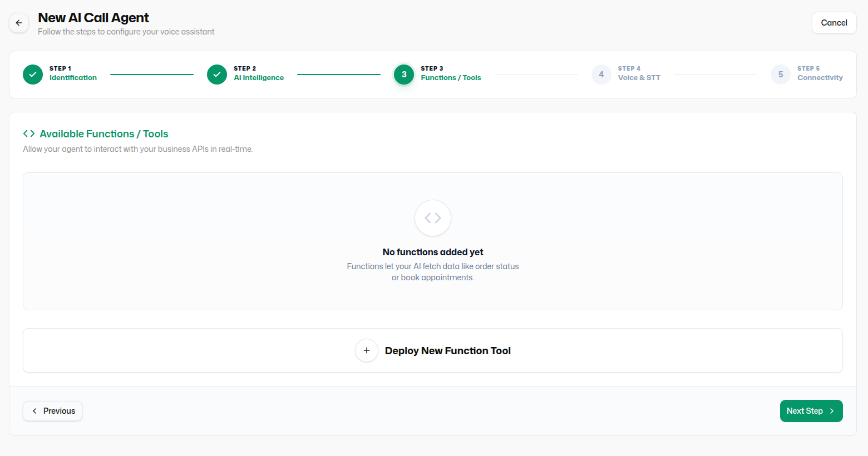Click 'Follow the steps to configure' subtitle
The height and width of the screenshot is (456, 868).
(x=126, y=32)
